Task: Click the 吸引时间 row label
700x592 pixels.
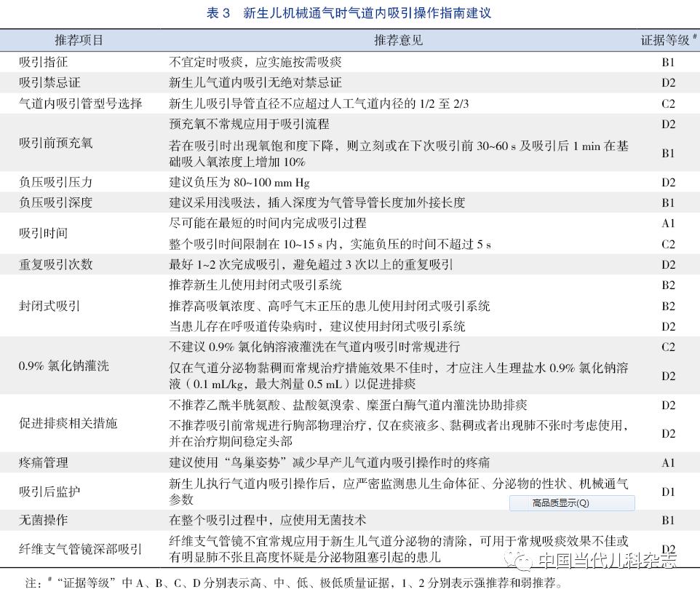Action: 44,233
